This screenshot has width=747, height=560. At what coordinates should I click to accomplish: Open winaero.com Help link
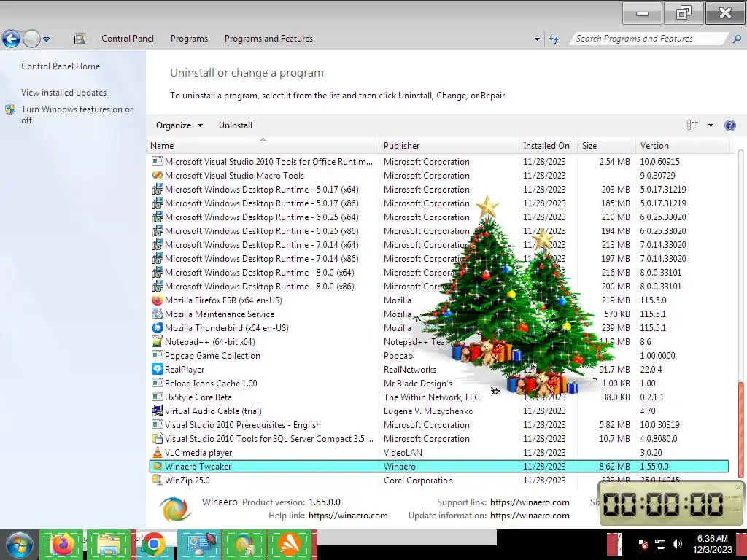pyautogui.click(x=348, y=516)
